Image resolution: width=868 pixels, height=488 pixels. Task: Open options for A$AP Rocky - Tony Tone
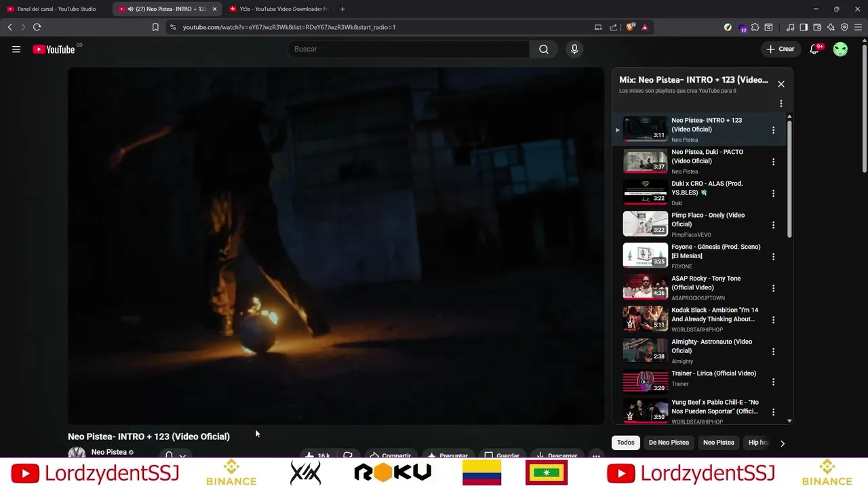point(773,288)
